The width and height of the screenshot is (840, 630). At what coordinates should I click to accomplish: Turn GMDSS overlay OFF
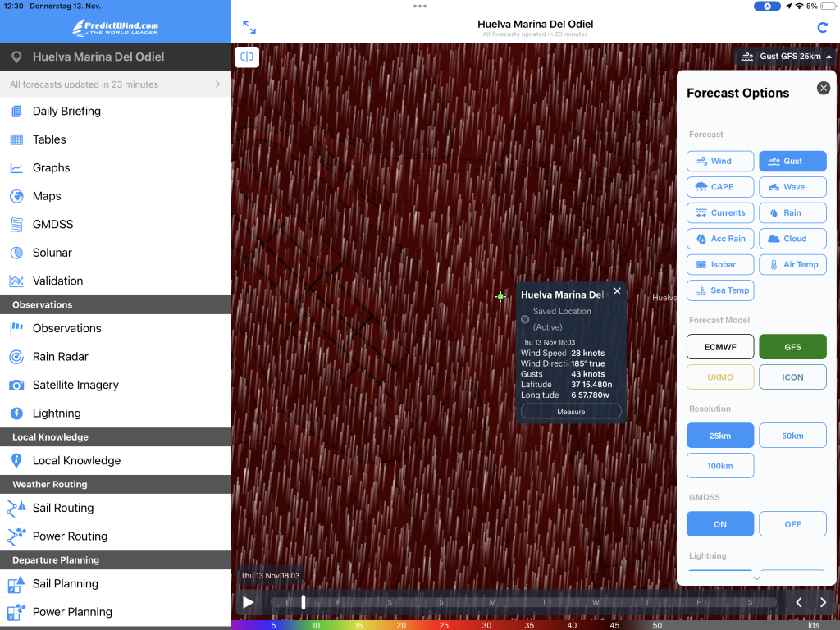(792, 524)
